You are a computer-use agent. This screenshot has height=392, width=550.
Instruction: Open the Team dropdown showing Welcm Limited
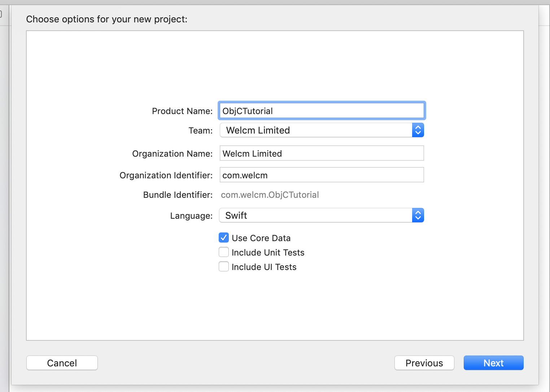[316, 130]
